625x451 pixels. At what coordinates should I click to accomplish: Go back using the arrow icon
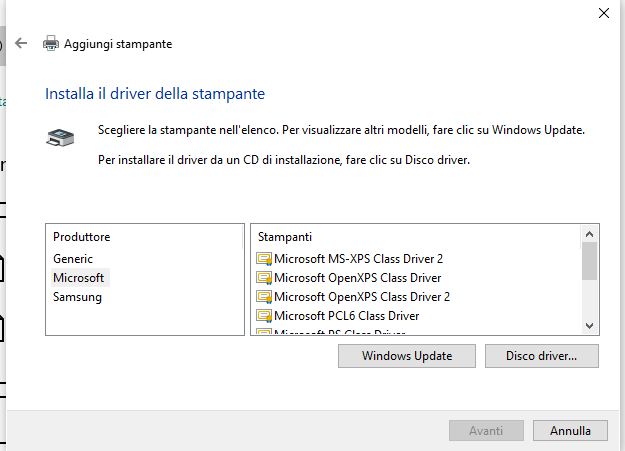pyautogui.click(x=21, y=43)
